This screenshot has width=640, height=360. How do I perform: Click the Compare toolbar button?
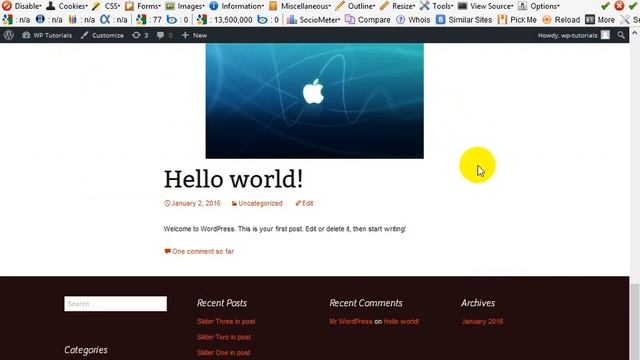pos(368,20)
